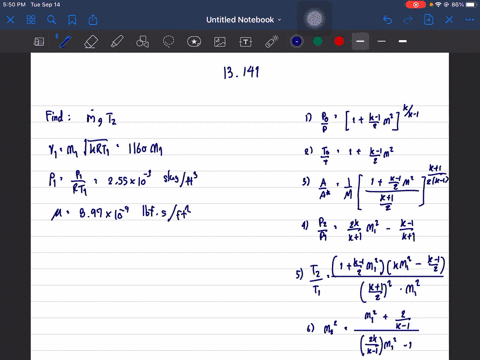Select the middle thin stroke thickness
This screenshot has width=480, height=360.
(382, 42)
